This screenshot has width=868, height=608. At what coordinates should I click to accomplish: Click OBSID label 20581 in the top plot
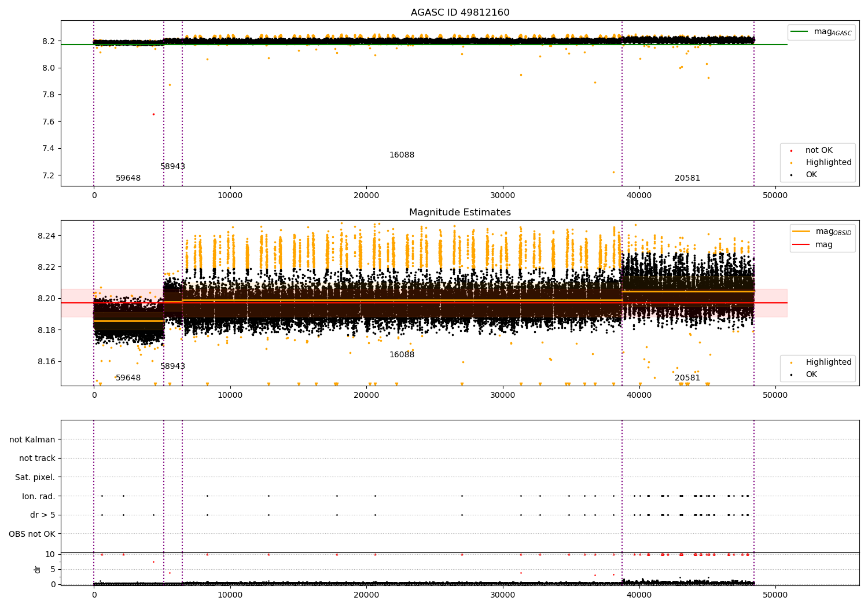point(687,178)
